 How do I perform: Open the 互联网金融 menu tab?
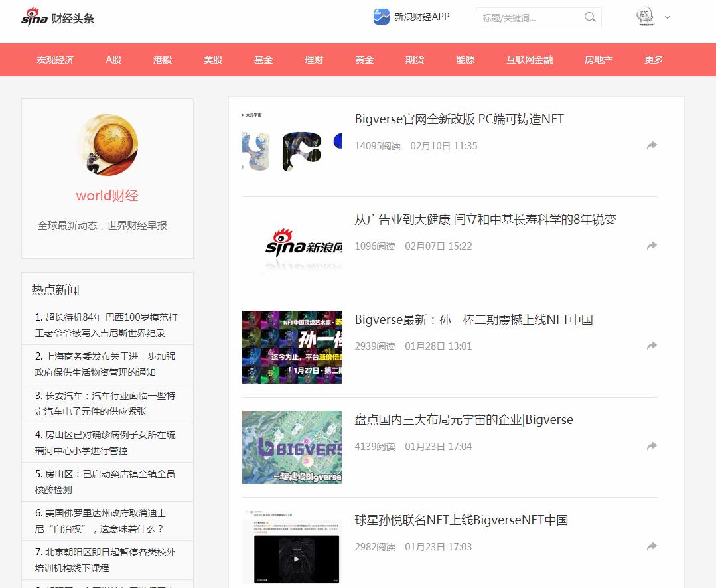tap(530, 60)
